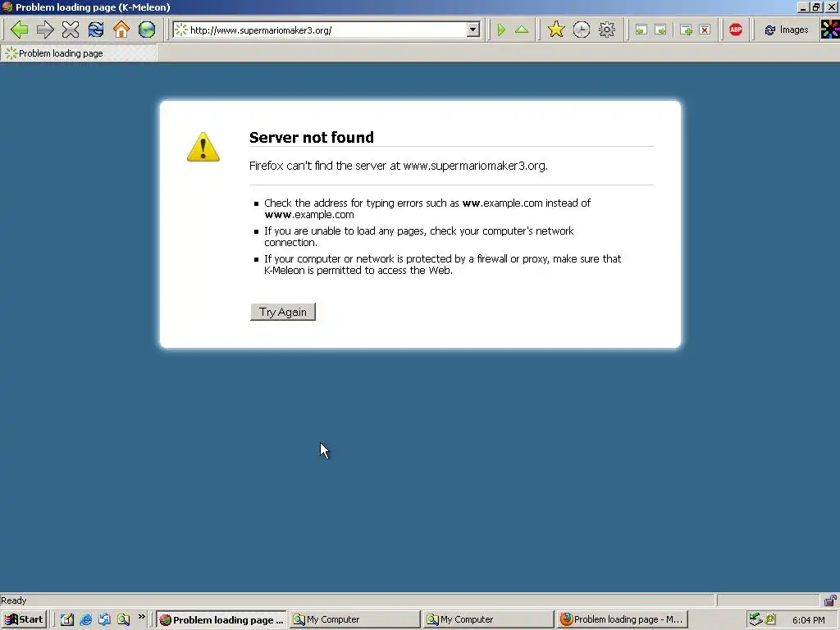
Task: Click the green Go play arrow
Action: (x=501, y=30)
